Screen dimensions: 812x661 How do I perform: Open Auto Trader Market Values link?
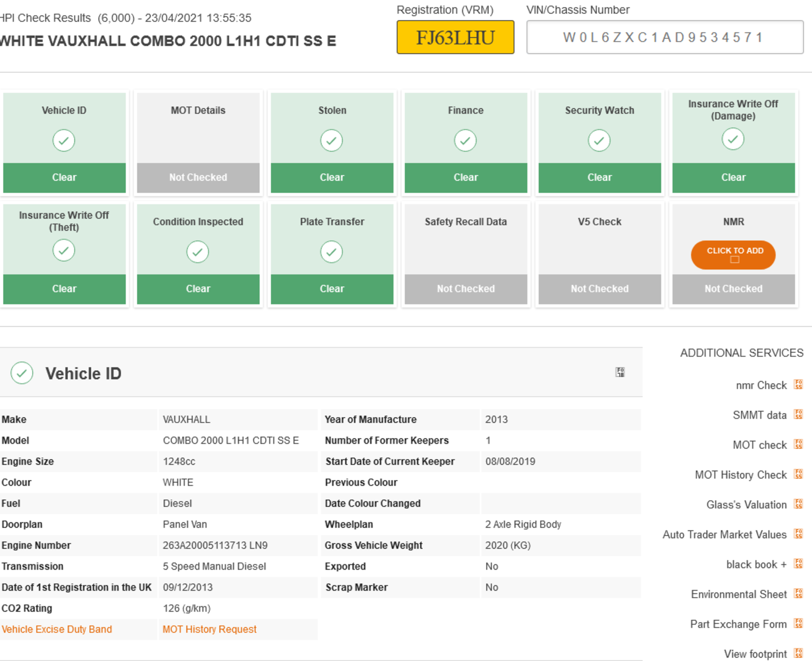(724, 534)
